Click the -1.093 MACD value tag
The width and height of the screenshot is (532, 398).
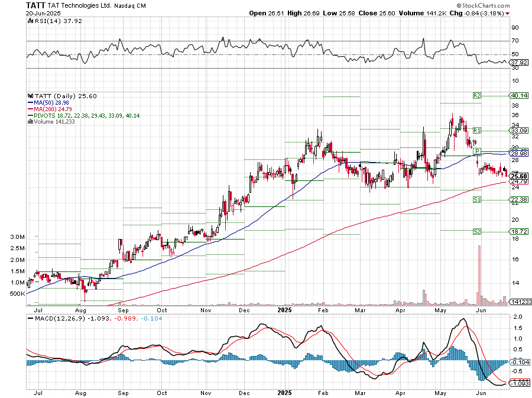click(x=520, y=383)
